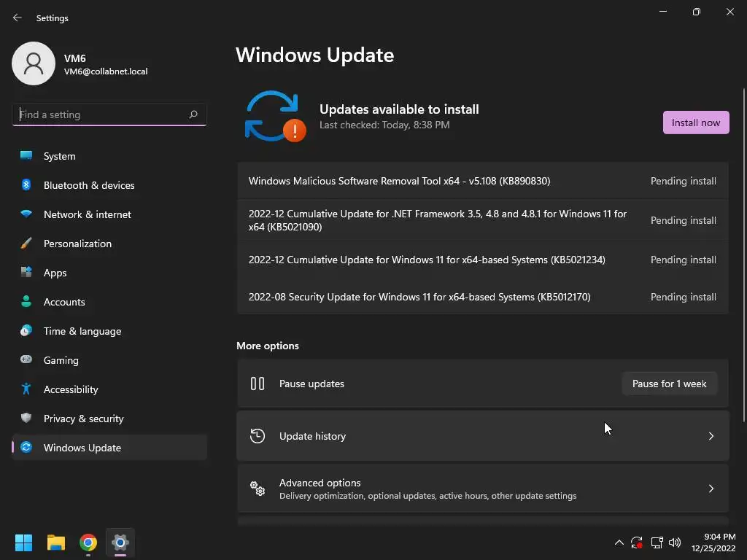
Task: Click the Accounts person icon
Action: [x=26, y=301]
